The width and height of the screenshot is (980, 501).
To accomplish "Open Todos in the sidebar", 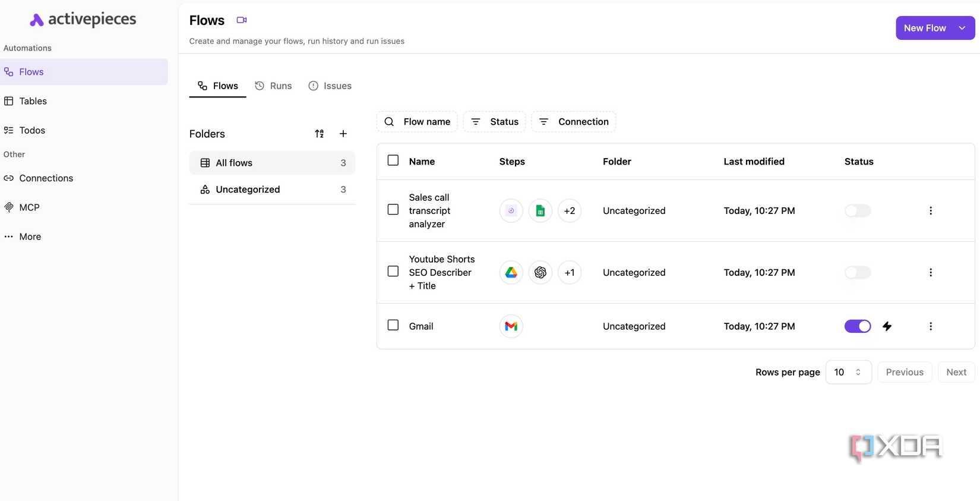I will point(84,130).
